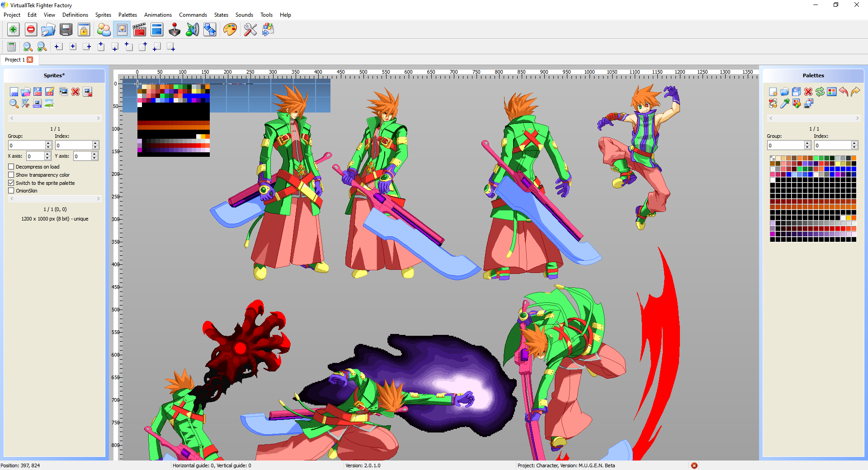
Task: Open the Animations menu
Action: pos(157,15)
